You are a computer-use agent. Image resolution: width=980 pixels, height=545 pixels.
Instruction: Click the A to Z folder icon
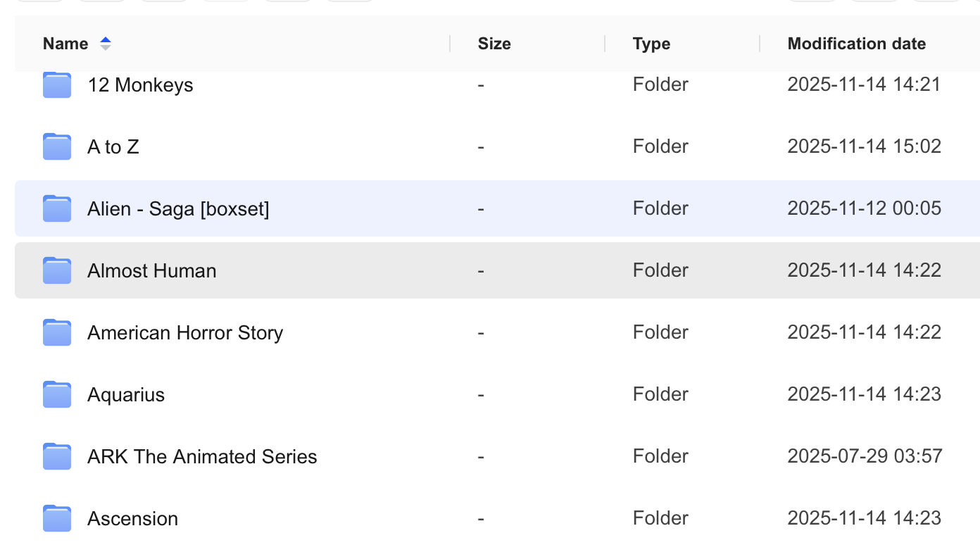click(57, 147)
